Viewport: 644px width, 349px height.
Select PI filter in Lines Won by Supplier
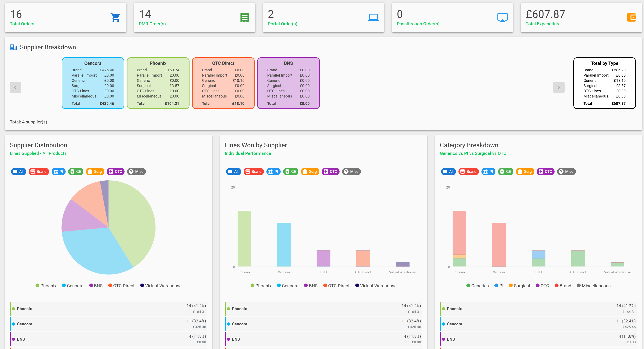(274, 172)
